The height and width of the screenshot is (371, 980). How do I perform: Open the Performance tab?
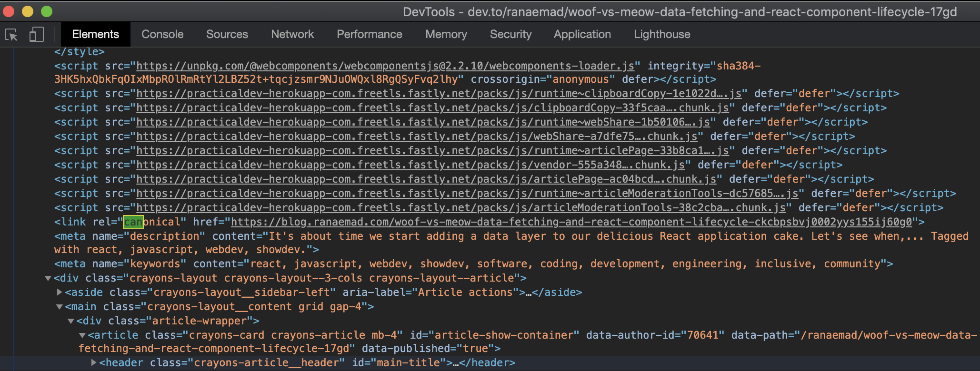[x=370, y=34]
